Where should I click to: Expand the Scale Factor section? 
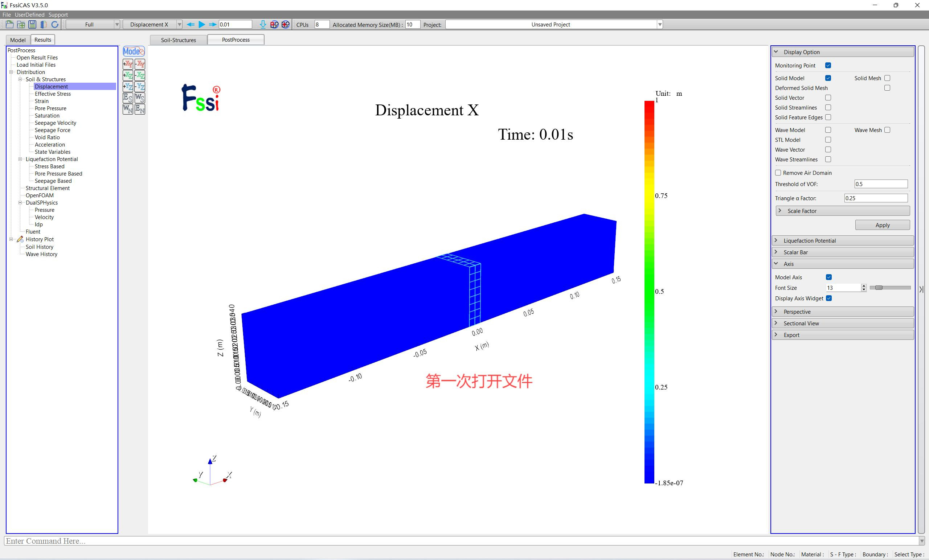pos(843,211)
